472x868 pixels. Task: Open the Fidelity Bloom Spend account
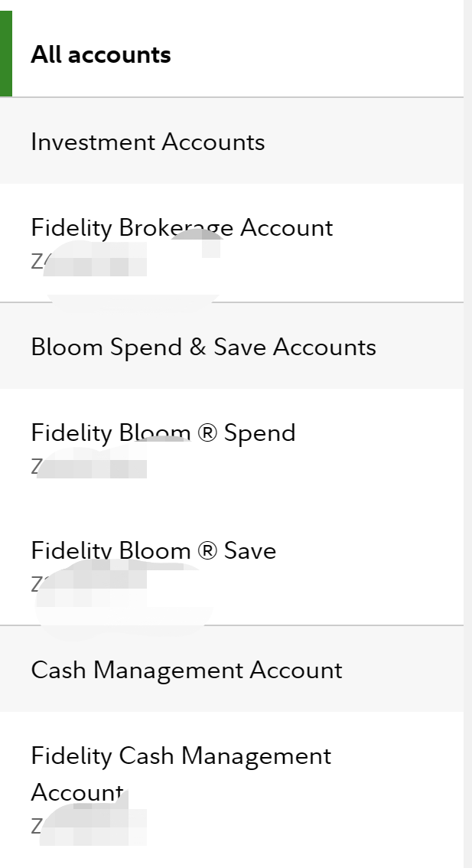(163, 433)
